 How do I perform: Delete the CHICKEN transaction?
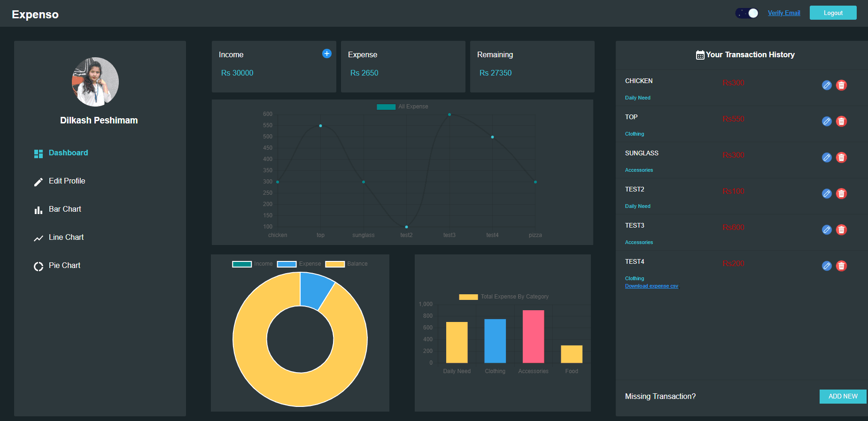click(841, 85)
